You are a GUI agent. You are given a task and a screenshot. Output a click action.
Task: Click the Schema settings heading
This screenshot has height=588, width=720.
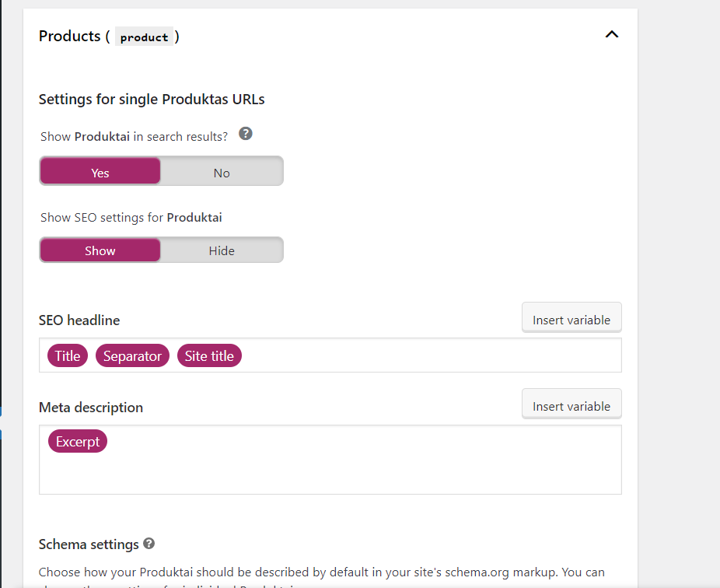point(89,544)
